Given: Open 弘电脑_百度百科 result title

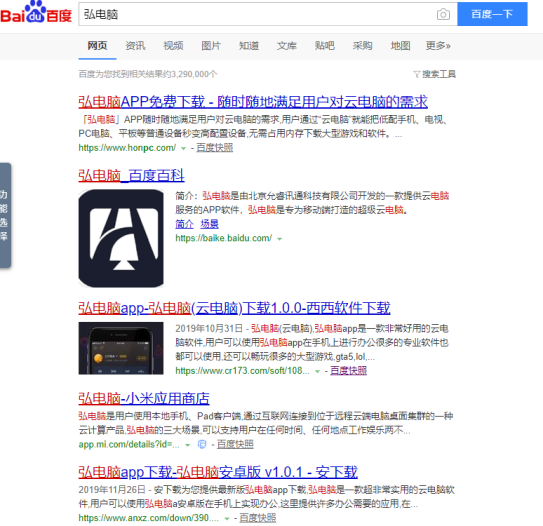Looking at the screenshot, I should pos(131,176).
